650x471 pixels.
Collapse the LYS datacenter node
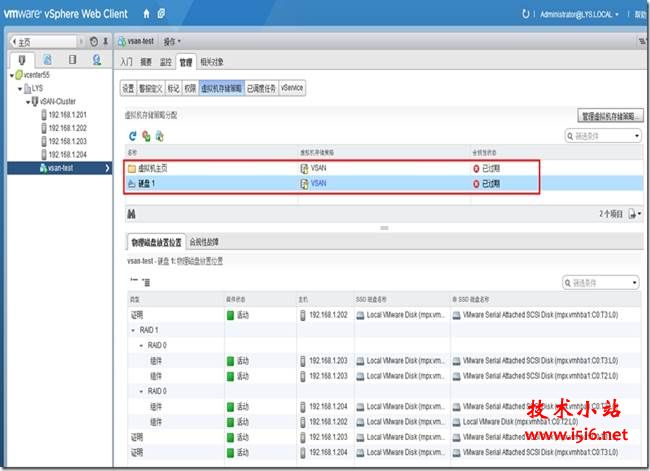[20, 89]
